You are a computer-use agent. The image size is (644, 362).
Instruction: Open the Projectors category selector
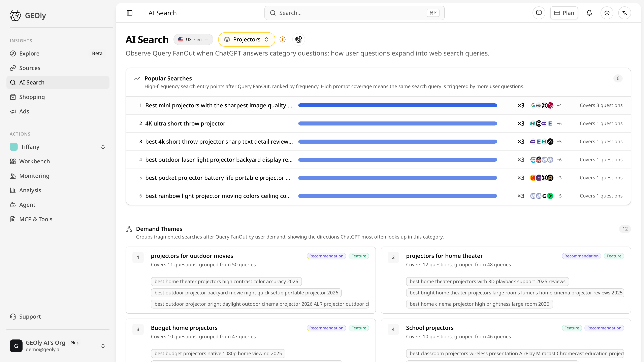[247, 39]
